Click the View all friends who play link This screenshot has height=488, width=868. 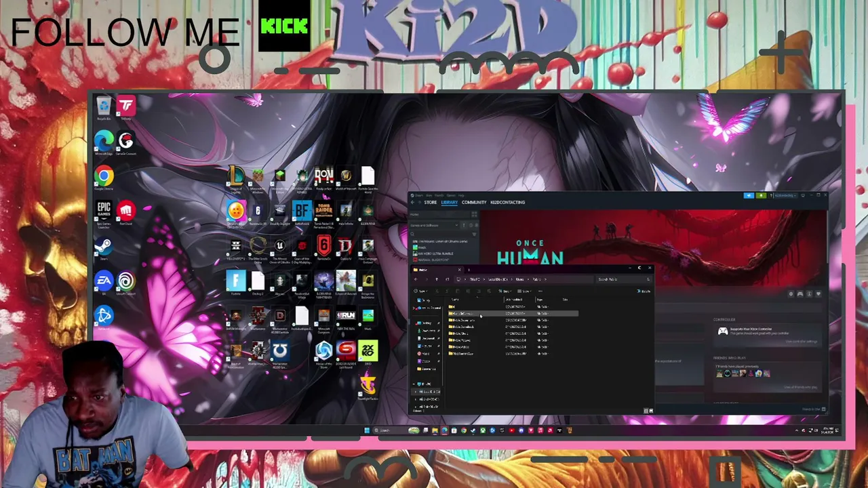[x=800, y=387]
